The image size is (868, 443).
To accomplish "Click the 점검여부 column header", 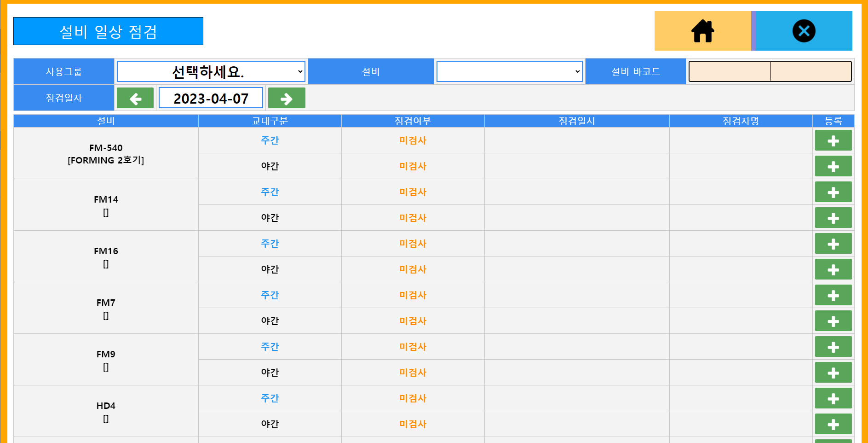I will click(413, 121).
